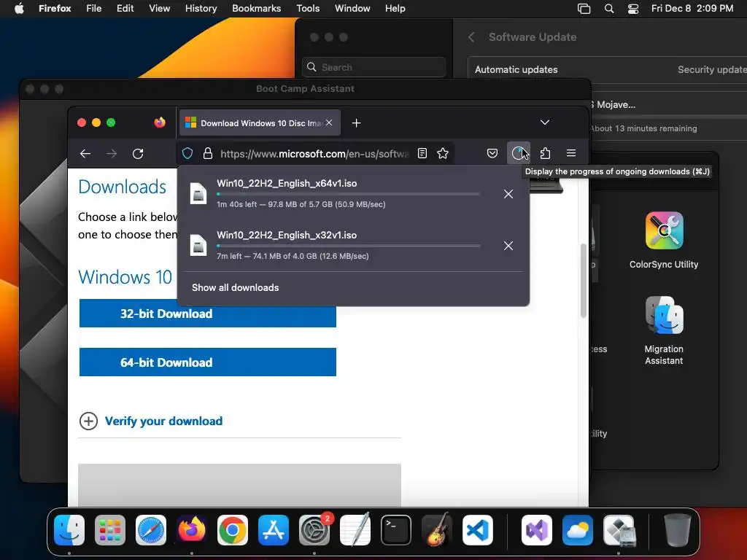
Task: Open App Store from the Dock
Action: 274,530
